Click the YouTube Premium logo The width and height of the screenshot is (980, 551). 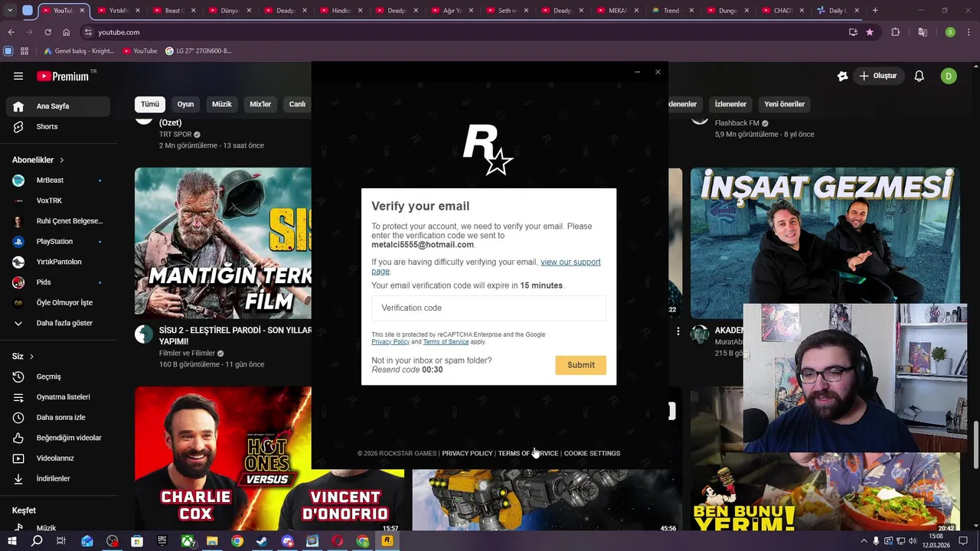point(64,76)
